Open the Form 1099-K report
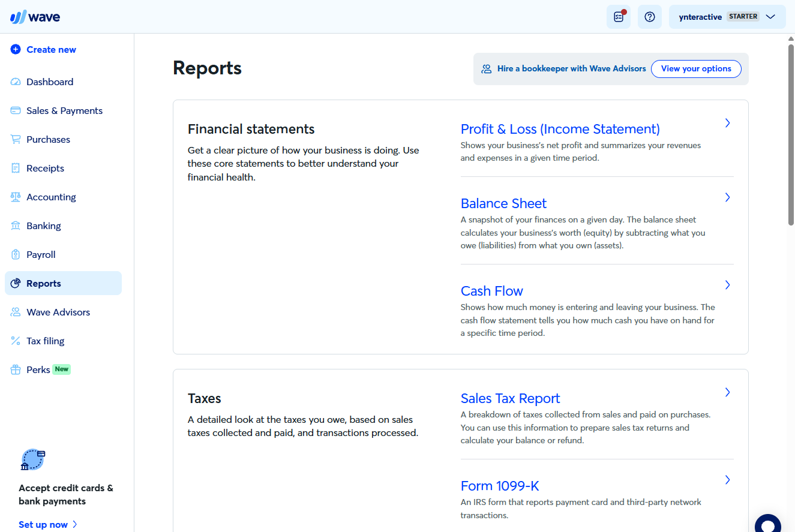795x532 pixels. [x=500, y=486]
